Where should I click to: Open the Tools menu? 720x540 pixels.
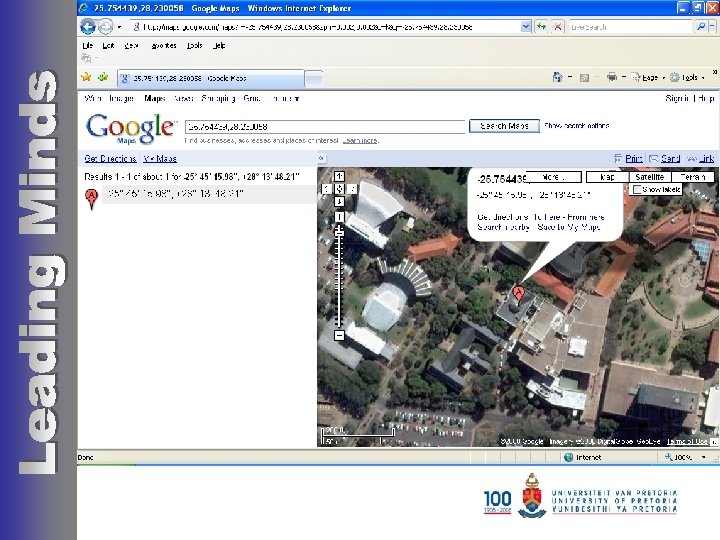point(195,45)
